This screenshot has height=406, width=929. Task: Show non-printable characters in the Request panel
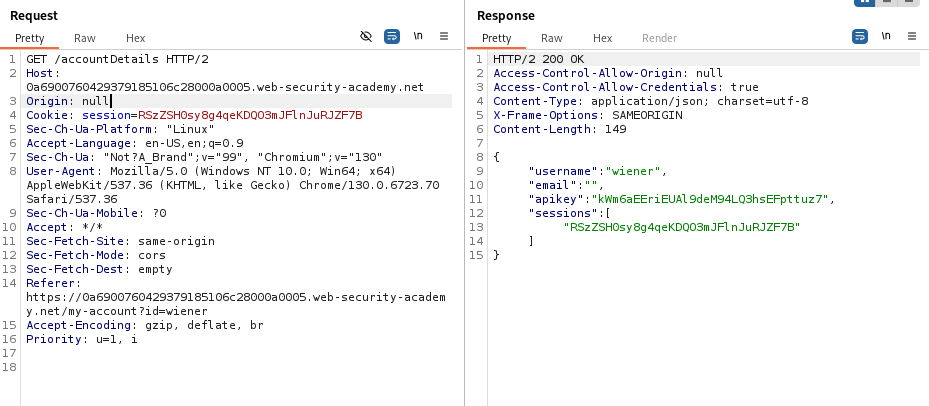[418, 36]
